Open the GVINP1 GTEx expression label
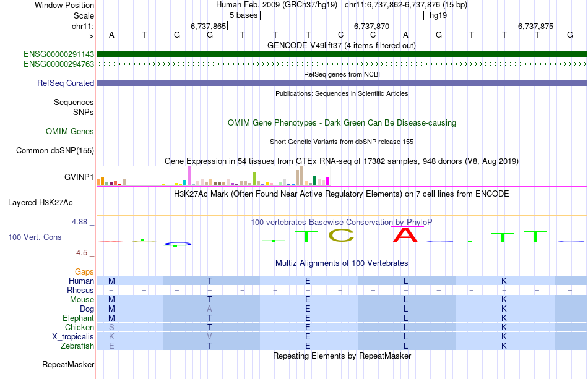This screenshot has width=588, height=379. [79, 177]
